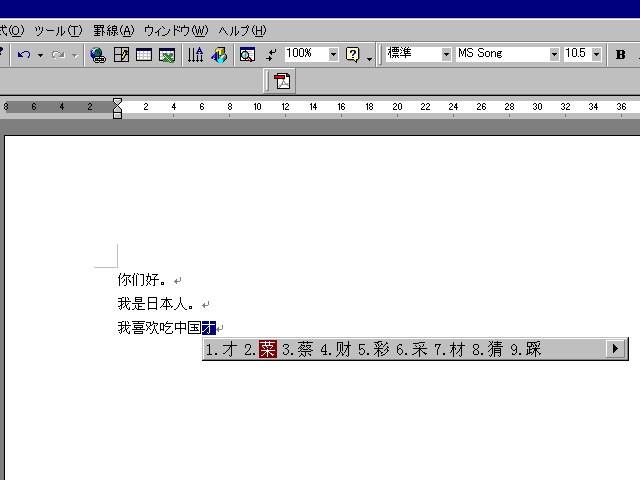Insert an Excel worksheet icon

pyautogui.click(x=167, y=55)
